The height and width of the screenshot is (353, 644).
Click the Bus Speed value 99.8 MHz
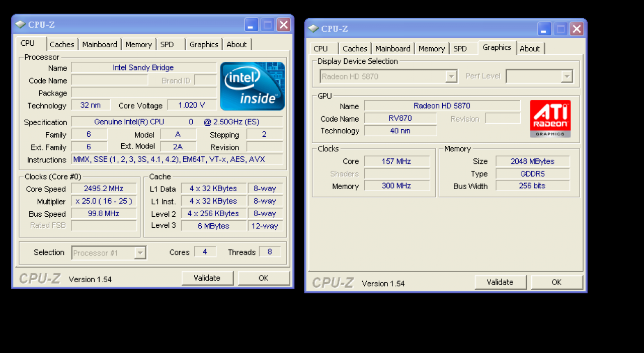[x=104, y=213]
